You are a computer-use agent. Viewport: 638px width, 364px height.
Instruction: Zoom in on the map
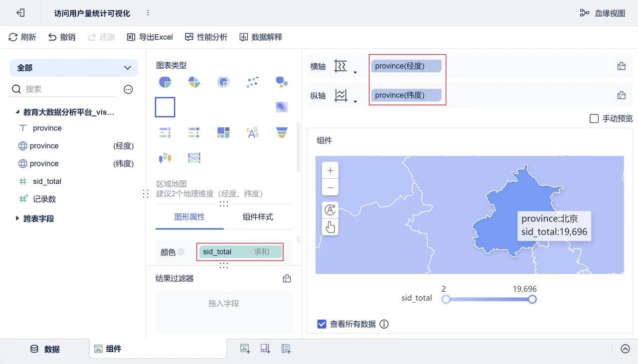pyautogui.click(x=330, y=171)
